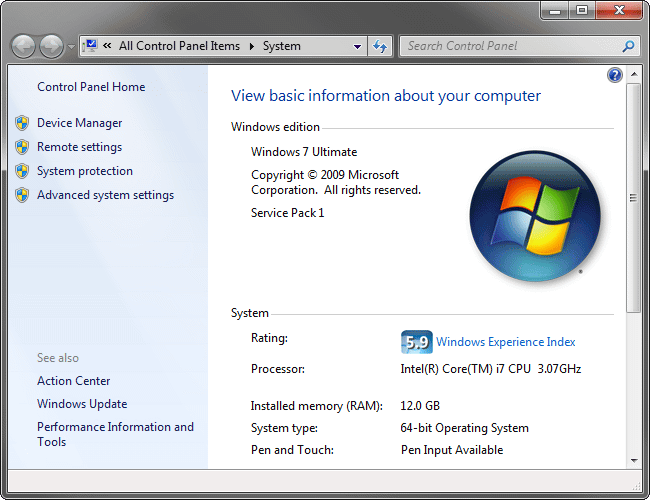Close the System window
Image resolution: width=650 pixels, height=500 pixels.
pos(619,10)
